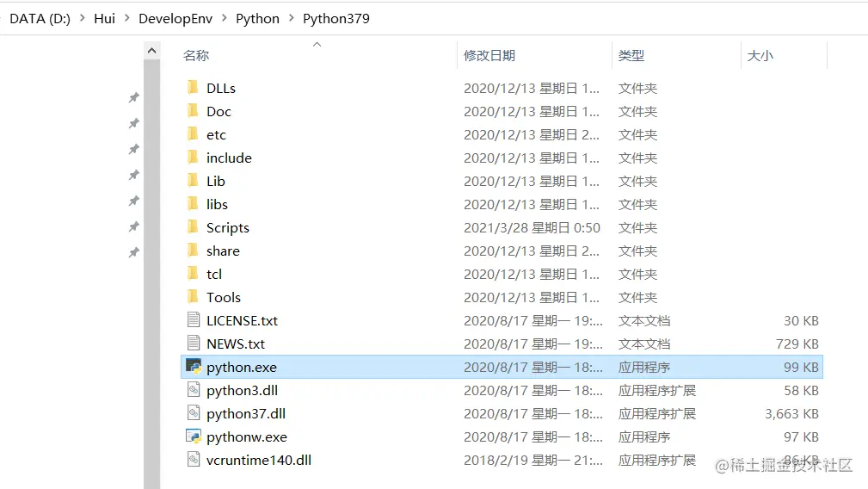Click the navigation pane scrollbar track
Screen dimensions: 868x489
coord(151,274)
